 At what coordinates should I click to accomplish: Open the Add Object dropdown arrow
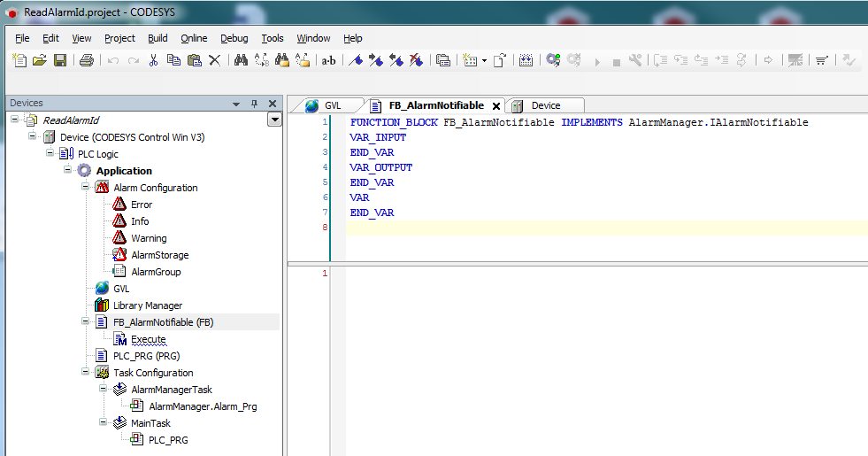click(484, 60)
